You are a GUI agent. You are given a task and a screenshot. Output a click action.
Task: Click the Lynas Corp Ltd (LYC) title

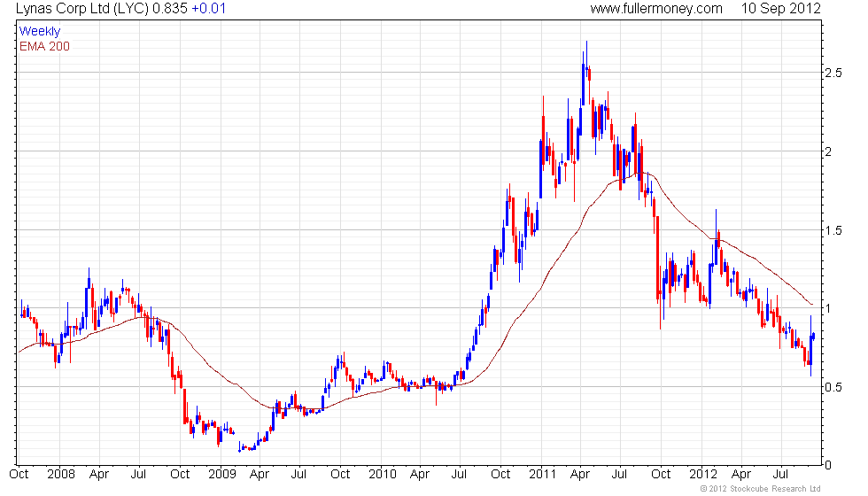[81, 8]
